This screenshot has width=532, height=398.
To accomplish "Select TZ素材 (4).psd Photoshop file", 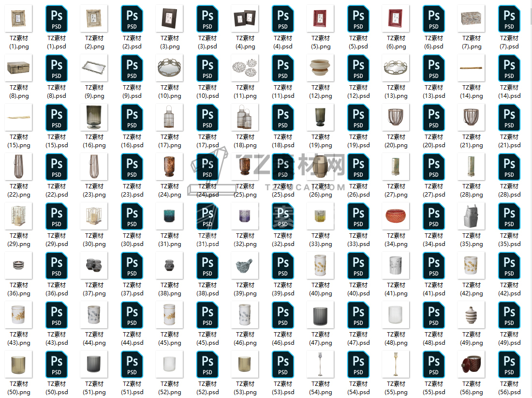I will pyautogui.click(x=283, y=19).
